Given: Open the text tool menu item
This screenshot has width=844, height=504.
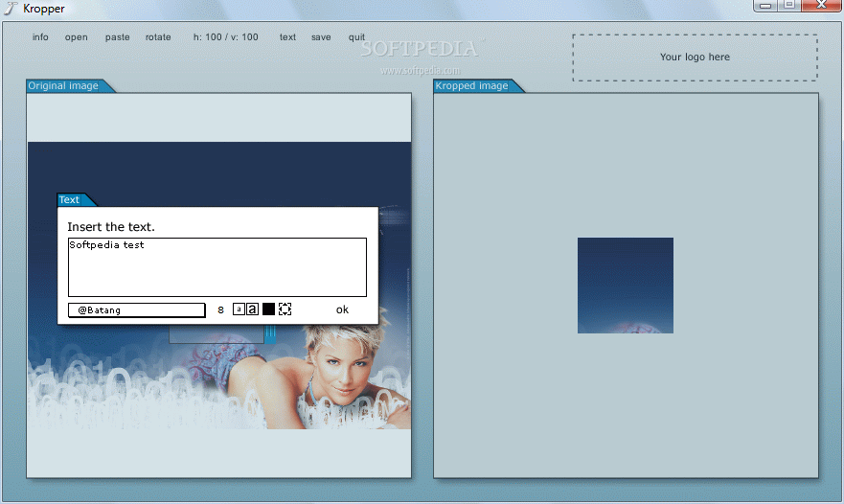Looking at the screenshot, I should click(x=287, y=37).
